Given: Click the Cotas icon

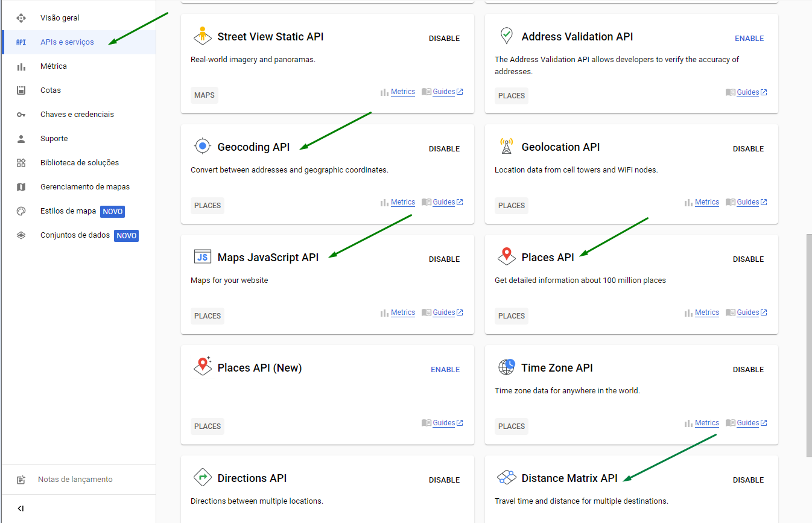Looking at the screenshot, I should (x=21, y=90).
